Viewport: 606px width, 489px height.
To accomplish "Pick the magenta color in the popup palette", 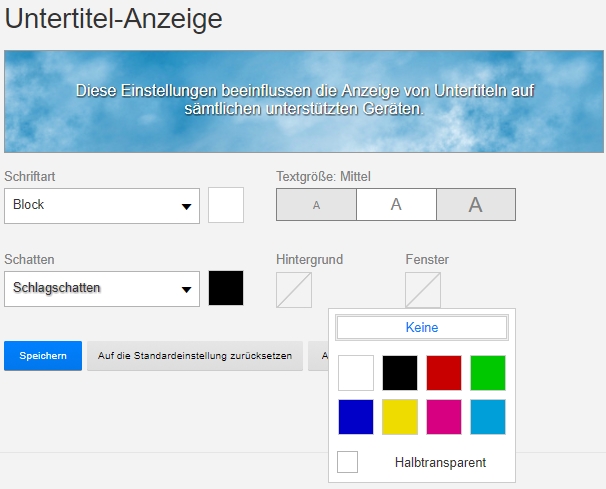I will (444, 417).
